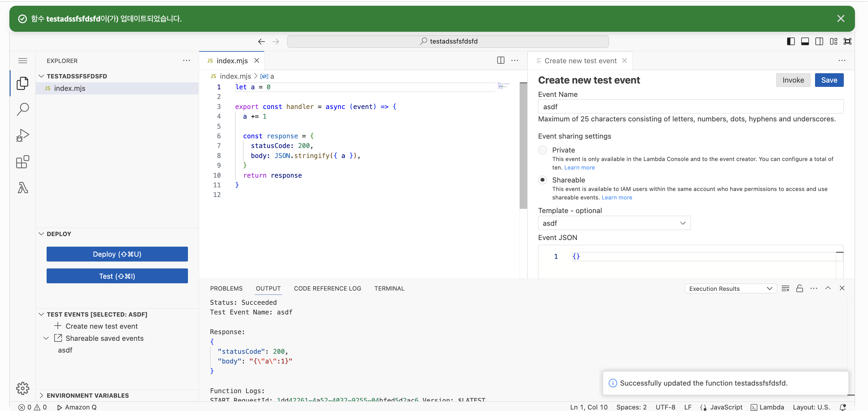Toggle the primary sidebar layout icon
The image size is (868, 411).
(791, 41)
